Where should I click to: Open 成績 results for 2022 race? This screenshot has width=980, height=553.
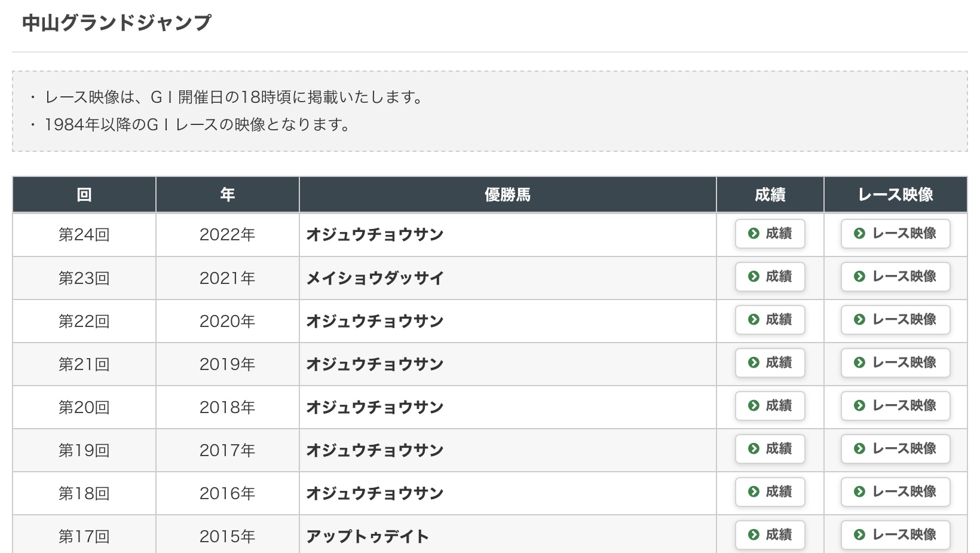coord(770,234)
